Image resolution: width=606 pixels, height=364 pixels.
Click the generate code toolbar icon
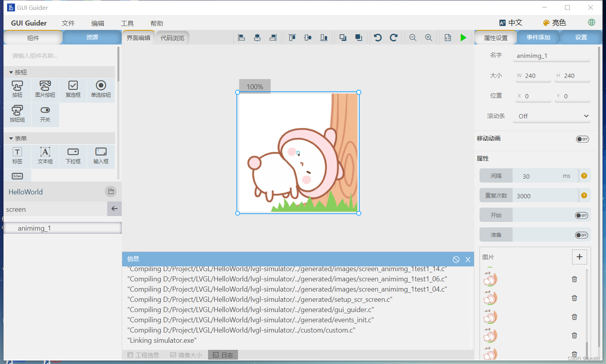coord(448,38)
